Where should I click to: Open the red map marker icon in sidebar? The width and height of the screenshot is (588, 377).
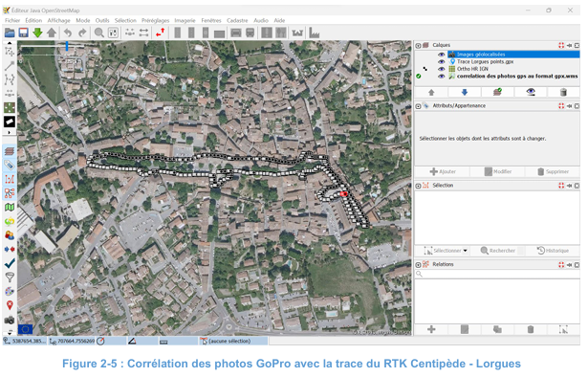point(10,305)
